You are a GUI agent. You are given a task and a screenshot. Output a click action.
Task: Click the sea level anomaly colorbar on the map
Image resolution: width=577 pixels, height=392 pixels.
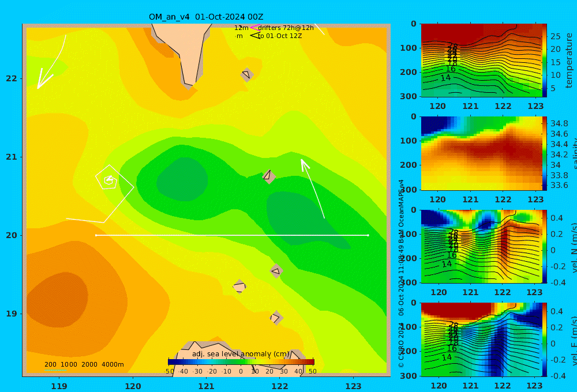241,362
